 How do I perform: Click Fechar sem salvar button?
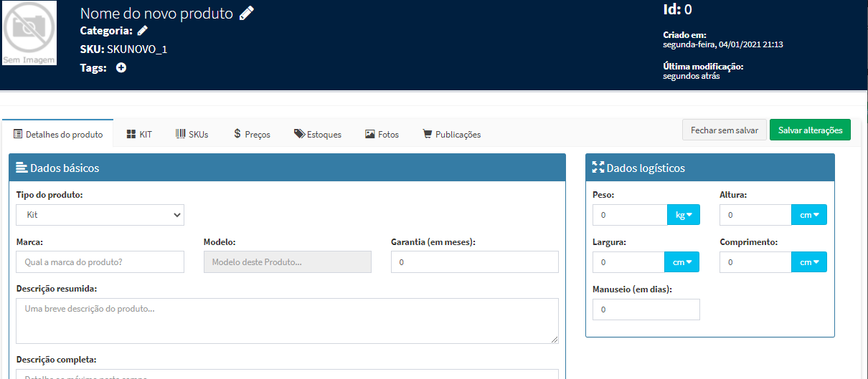[x=725, y=130]
